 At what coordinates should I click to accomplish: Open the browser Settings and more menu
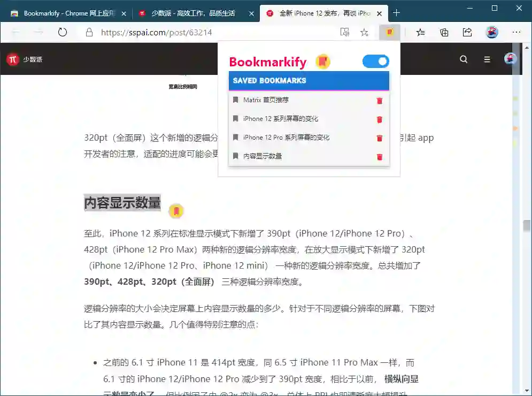point(516,32)
